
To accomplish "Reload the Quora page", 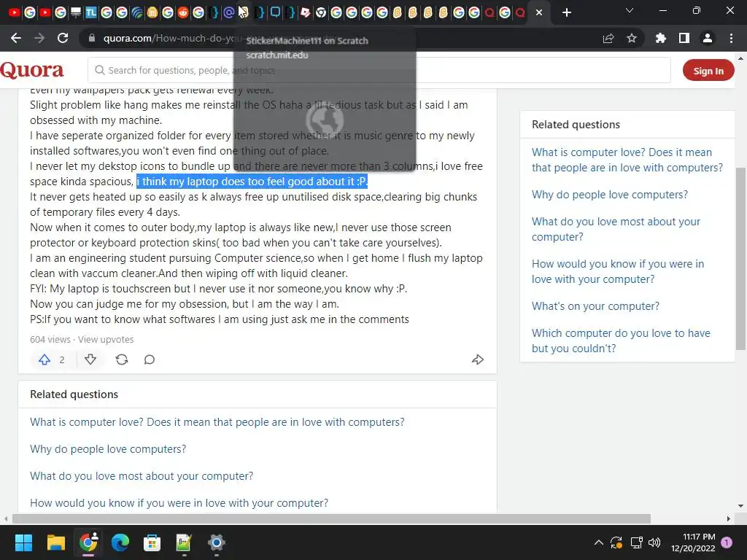I will pos(63,38).
